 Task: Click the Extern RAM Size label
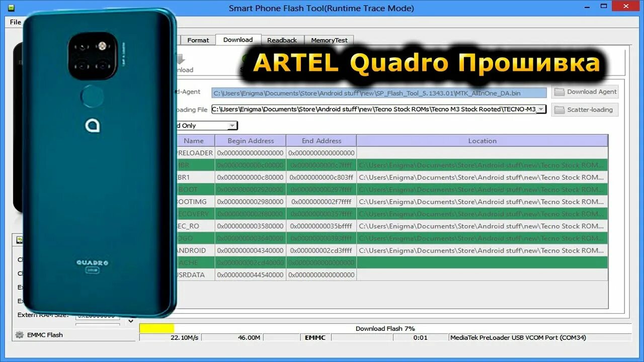[44, 315]
